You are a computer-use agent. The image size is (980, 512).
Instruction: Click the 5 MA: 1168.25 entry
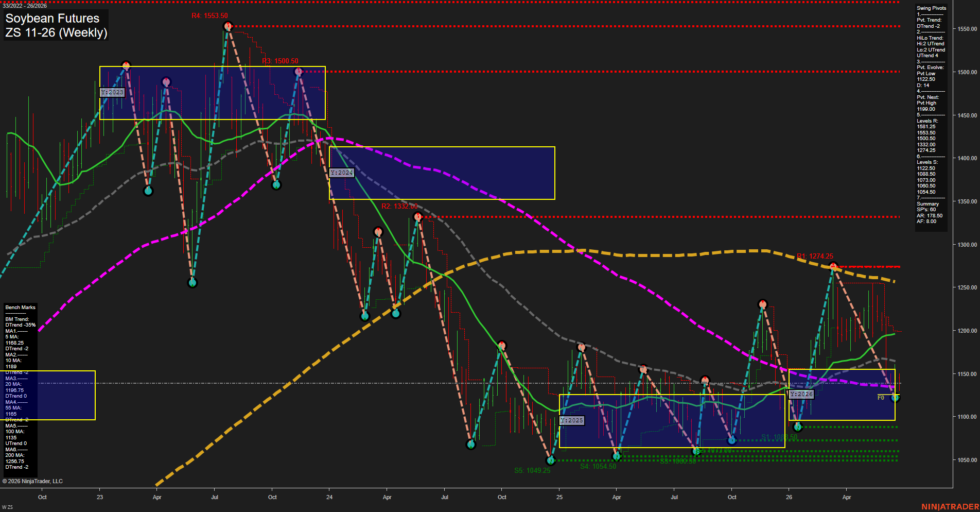[14, 340]
